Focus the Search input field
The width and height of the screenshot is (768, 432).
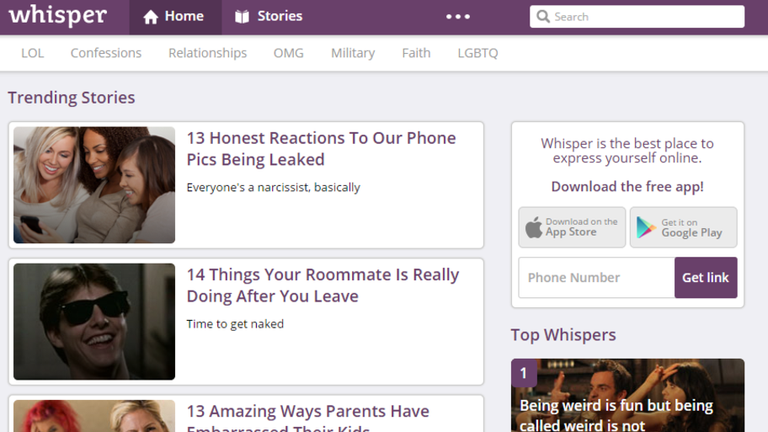645,17
